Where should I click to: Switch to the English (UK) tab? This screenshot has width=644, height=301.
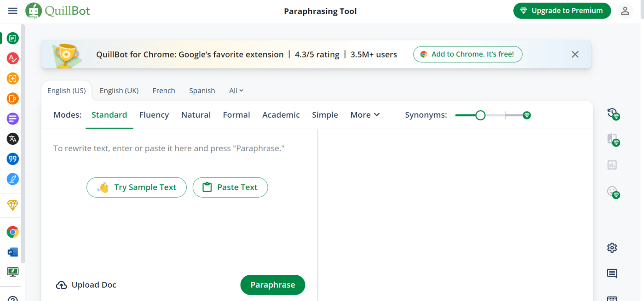[119, 91]
